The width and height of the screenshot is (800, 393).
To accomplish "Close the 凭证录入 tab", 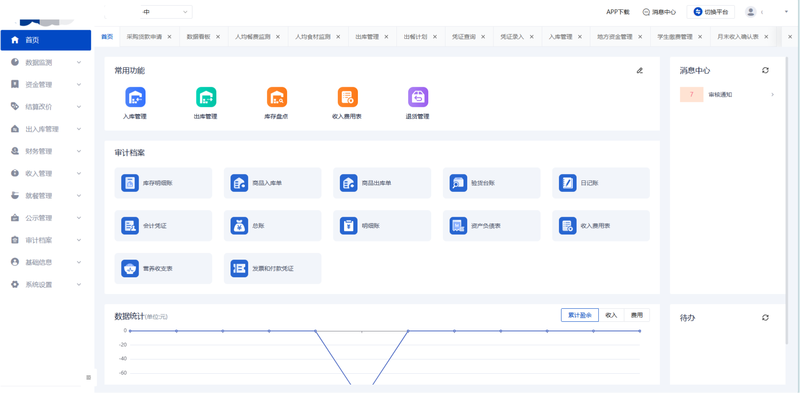I will coord(532,37).
